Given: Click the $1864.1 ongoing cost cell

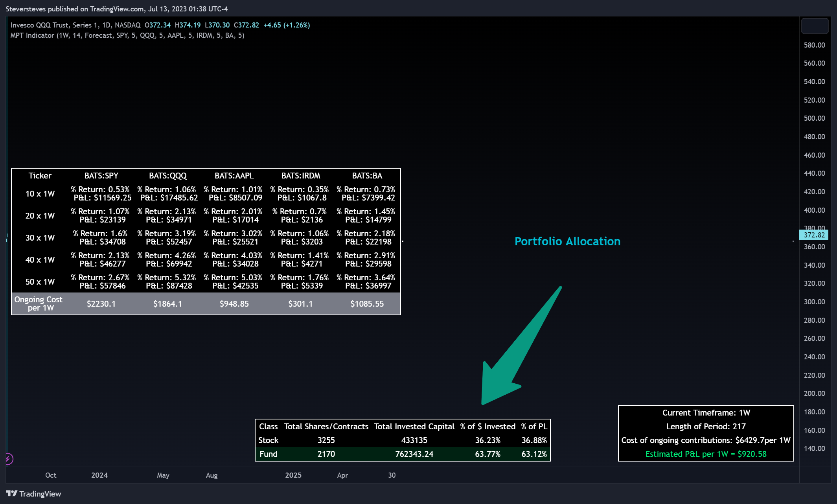Looking at the screenshot, I should (x=168, y=304).
